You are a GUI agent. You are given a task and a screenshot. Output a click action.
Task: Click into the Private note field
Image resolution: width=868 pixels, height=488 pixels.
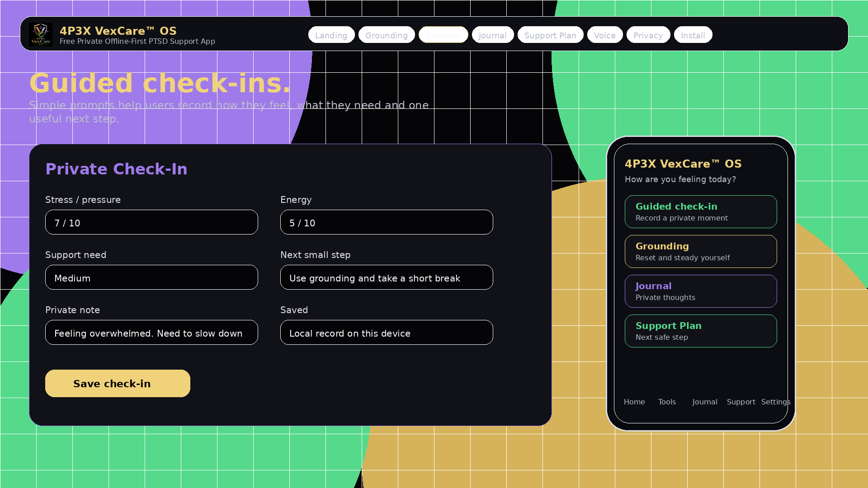pos(151,333)
